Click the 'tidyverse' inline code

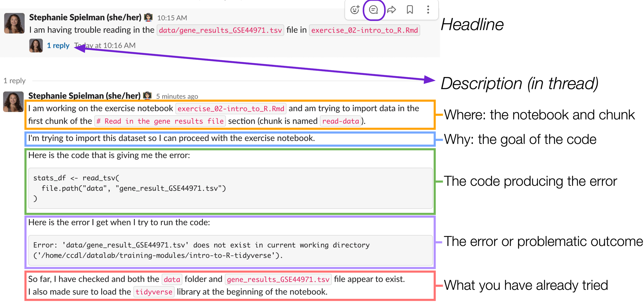[154, 292]
